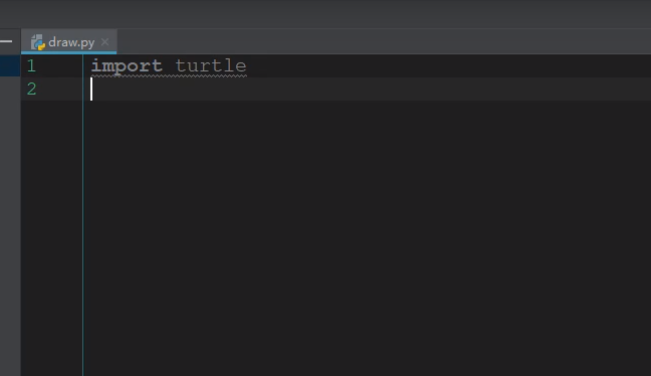Click the highlighted current row of line 2
The image size is (651, 376).
click(370, 89)
